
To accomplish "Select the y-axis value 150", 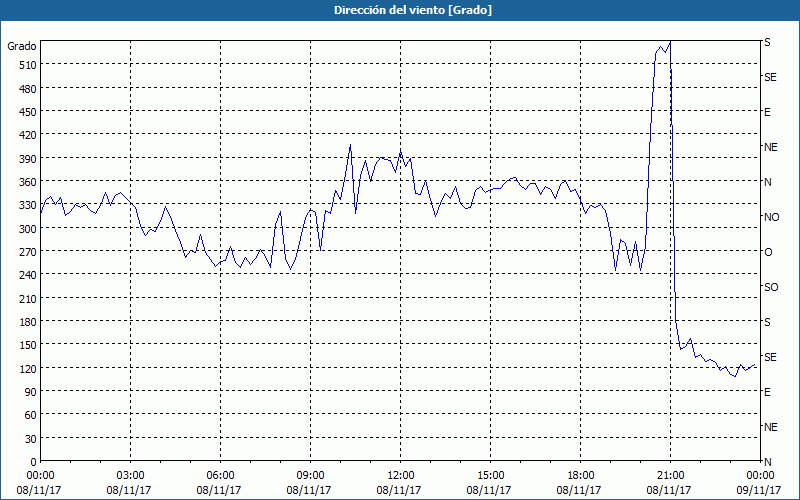I will pos(28,345).
